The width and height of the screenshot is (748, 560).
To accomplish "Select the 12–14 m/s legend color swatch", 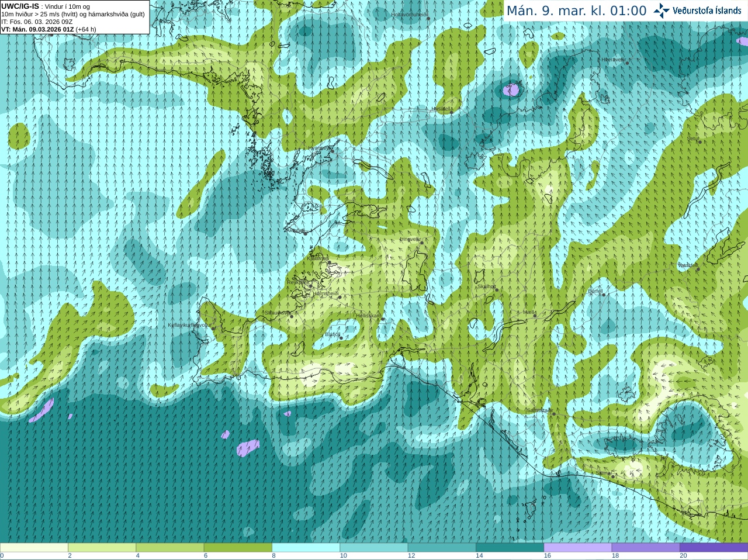I will (442, 548).
